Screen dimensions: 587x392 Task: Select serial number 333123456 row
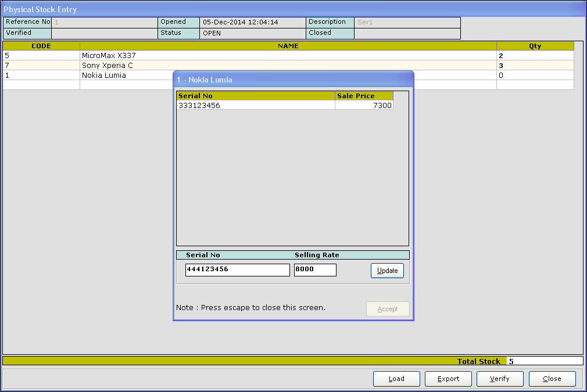point(285,106)
